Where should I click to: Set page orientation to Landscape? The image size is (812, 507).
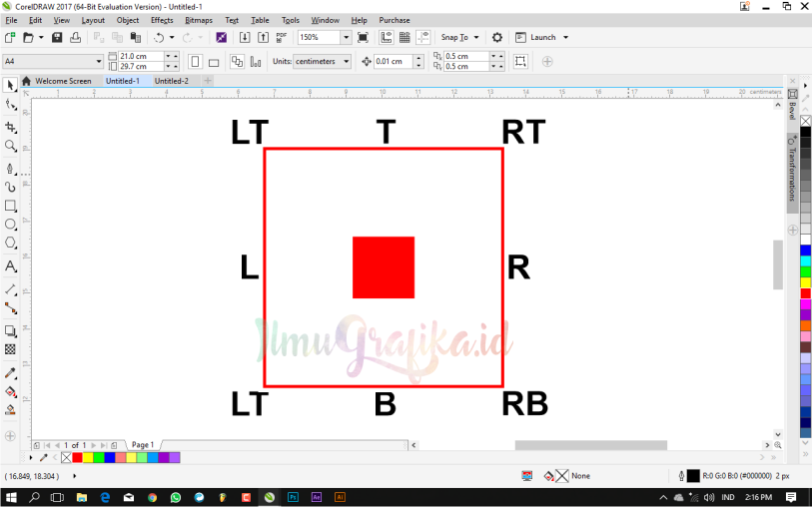coord(214,62)
